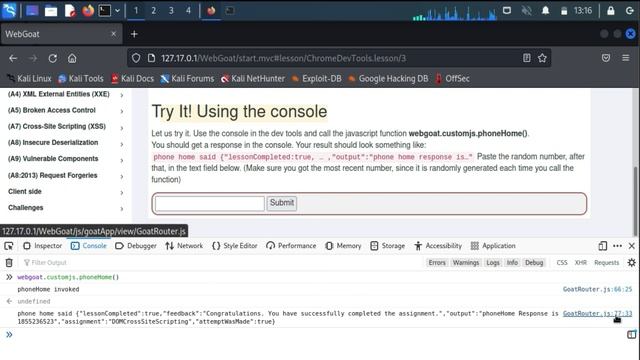Switch to the Application tab
The width and height of the screenshot is (640, 360).
tap(493, 246)
